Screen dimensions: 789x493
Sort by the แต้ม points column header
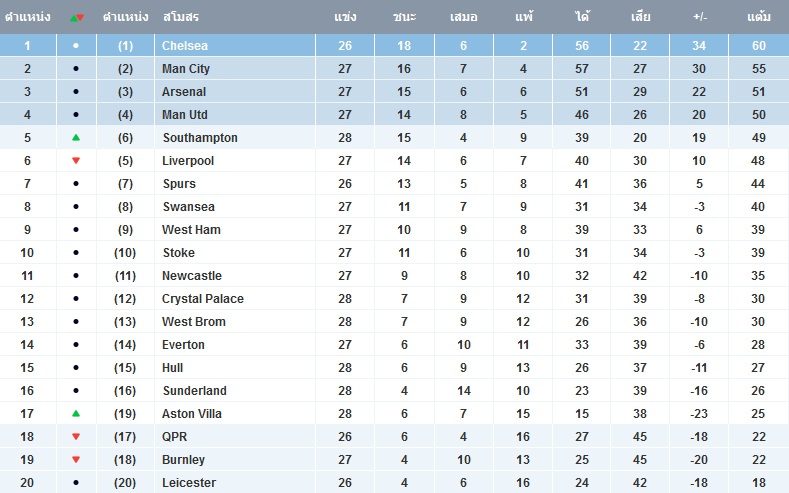pyautogui.click(x=759, y=17)
